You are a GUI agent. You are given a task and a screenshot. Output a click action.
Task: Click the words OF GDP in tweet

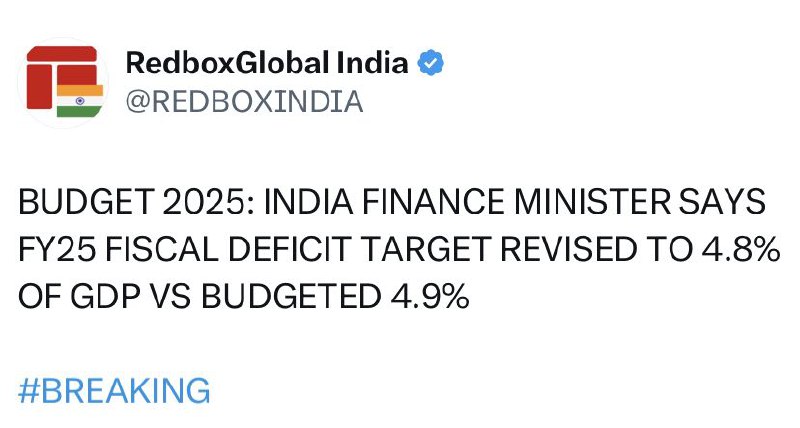(79, 296)
